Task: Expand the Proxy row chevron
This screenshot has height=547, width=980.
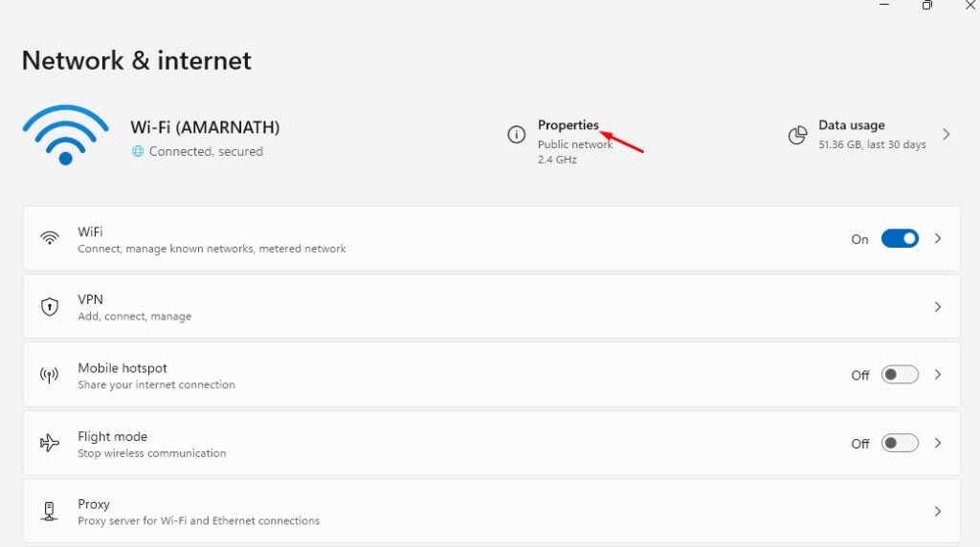Action: (x=938, y=512)
